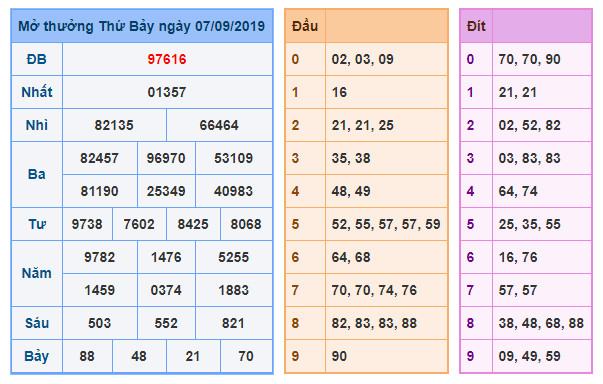Select Đầu row values '48, 49'

pyautogui.click(x=351, y=191)
